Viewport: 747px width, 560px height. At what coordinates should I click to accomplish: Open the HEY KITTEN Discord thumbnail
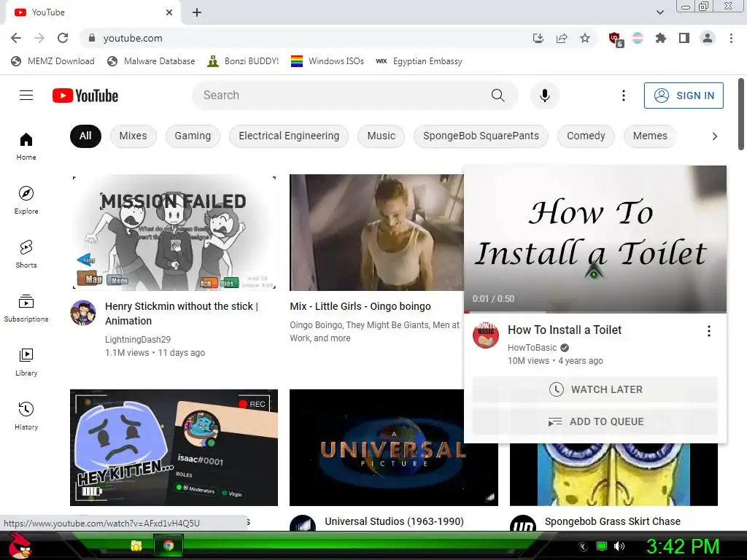tap(174, 448)
